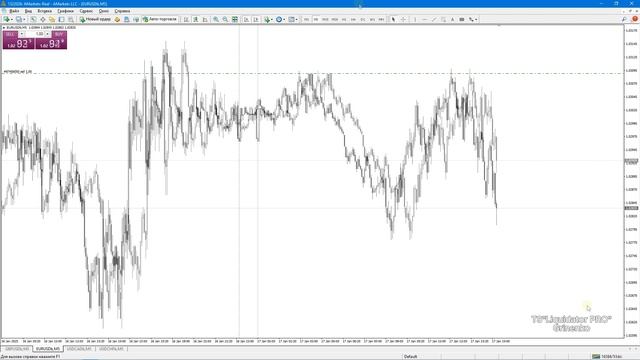Click the connection status indicator in status bar
Screen dimensions: 640x360
point(607,357)
